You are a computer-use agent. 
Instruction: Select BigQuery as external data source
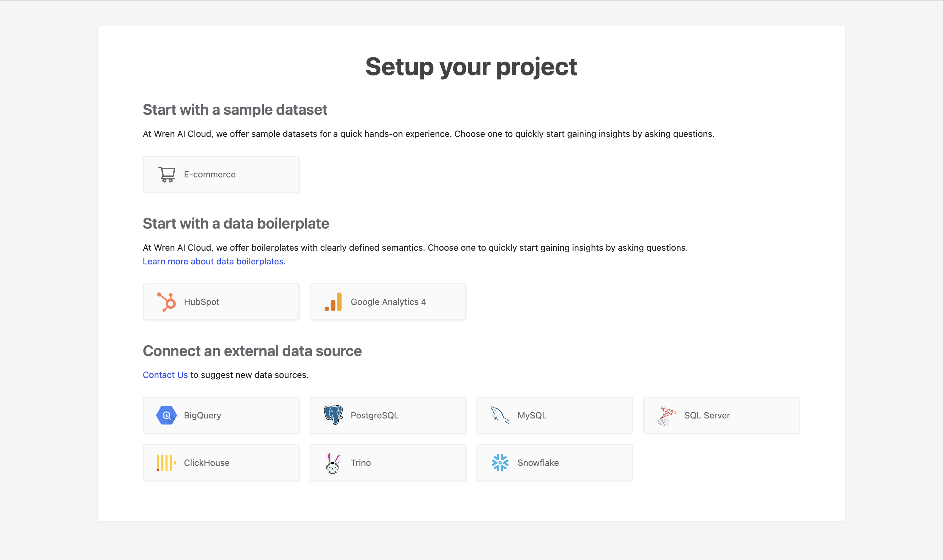[x=221, y=415]
